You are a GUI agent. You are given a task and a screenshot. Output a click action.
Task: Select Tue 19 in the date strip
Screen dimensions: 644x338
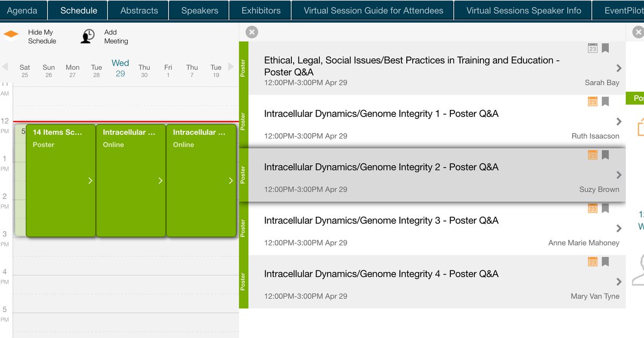[216, 71]
